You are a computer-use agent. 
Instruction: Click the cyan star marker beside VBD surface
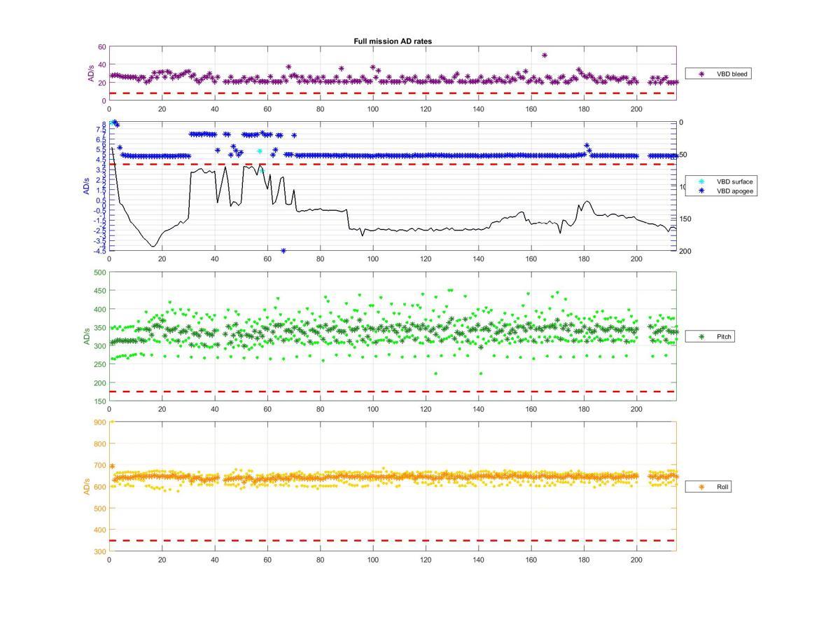click(701, 181)
